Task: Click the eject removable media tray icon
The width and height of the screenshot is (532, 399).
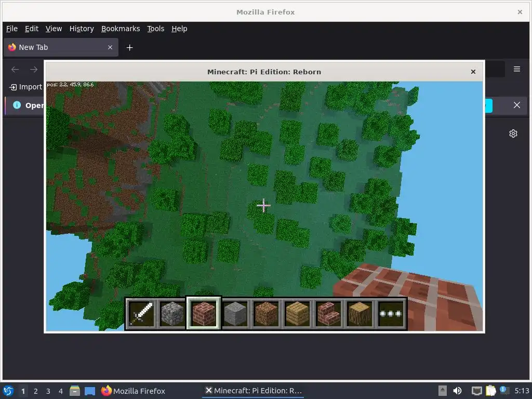Action: click(443, 391)
